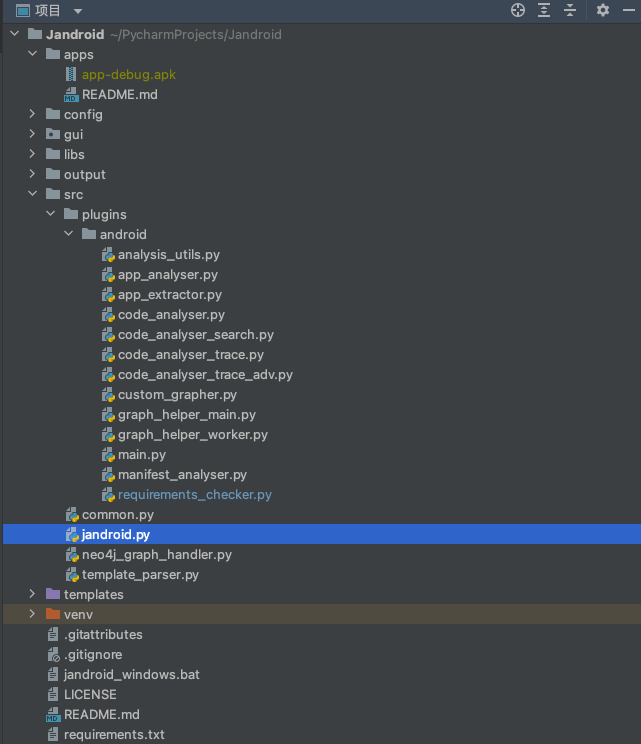Collapse the android folder chevron
This screenshot has width=641, height=744.
69,233
